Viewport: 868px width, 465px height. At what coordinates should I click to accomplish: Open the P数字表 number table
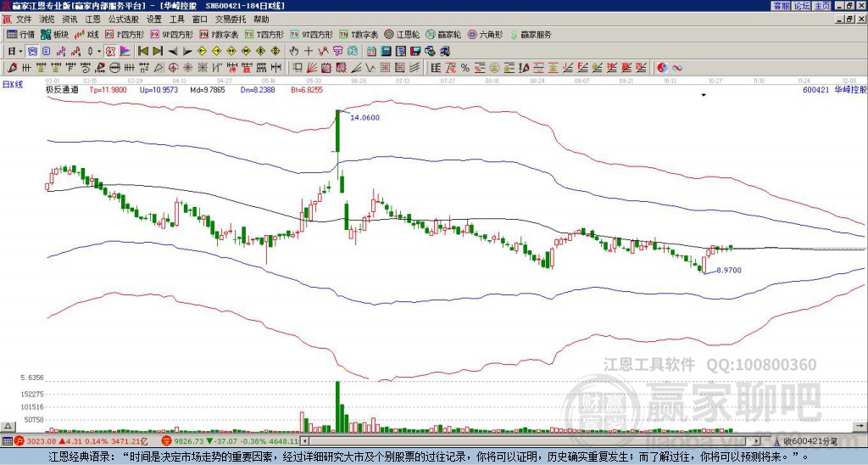[x=219, y=34]
